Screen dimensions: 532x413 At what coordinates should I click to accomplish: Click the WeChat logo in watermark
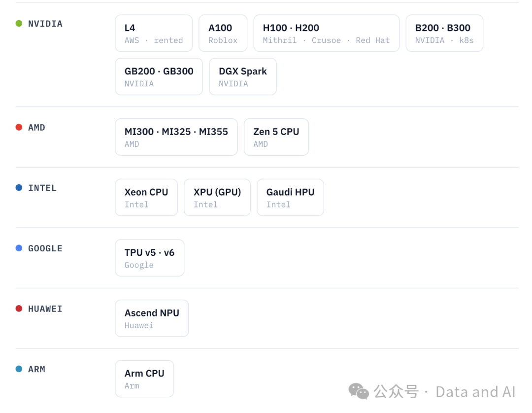click(359, 392)
